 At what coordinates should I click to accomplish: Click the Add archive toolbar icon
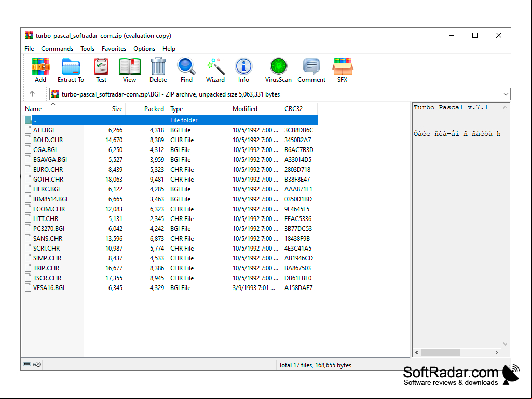(40, 70)
